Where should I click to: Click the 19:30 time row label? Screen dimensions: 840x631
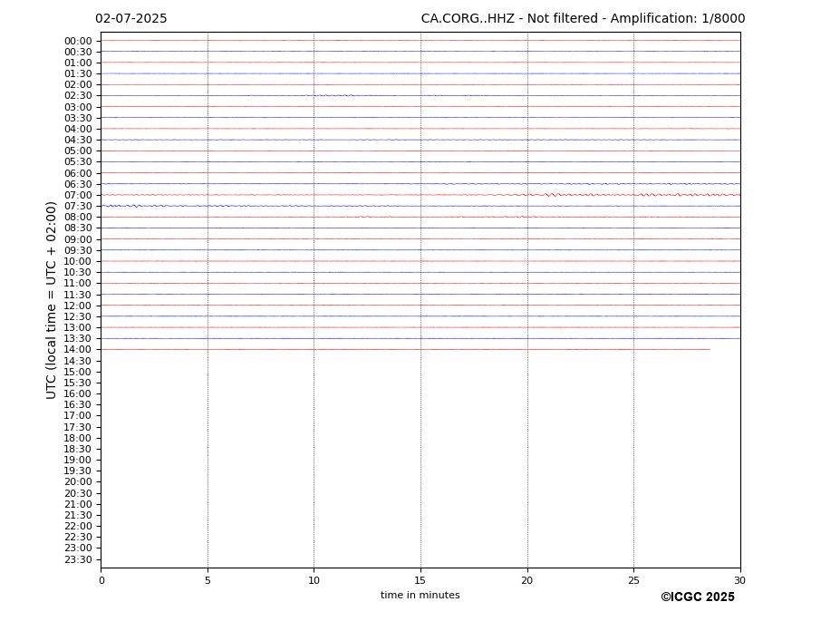[78, 471]
